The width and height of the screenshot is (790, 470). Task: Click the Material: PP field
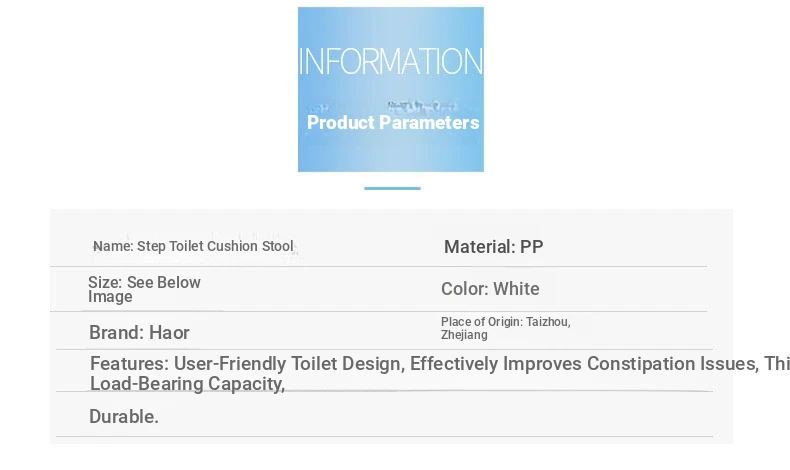493,247
